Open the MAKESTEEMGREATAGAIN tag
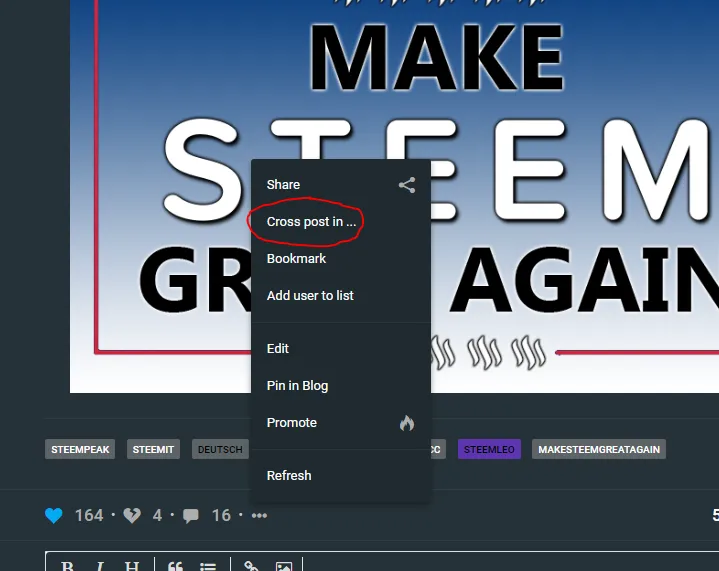This screenshot has width=719, height=571. tap(599, 449)
